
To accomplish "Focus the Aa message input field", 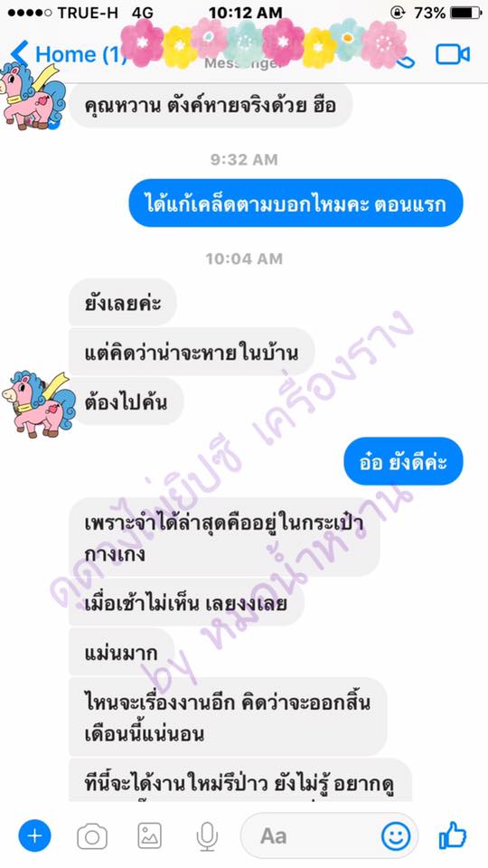I will coord(329,835).
